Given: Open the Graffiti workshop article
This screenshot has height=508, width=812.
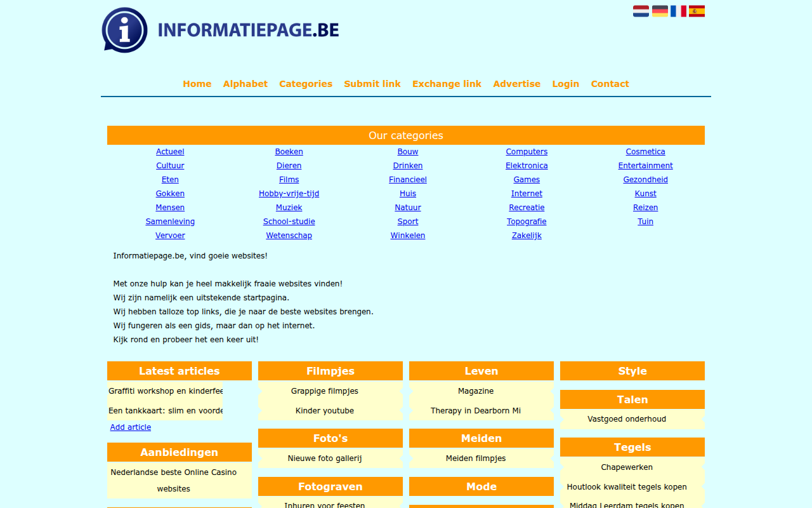Looking at the screenshot, I should click(166, 391).
